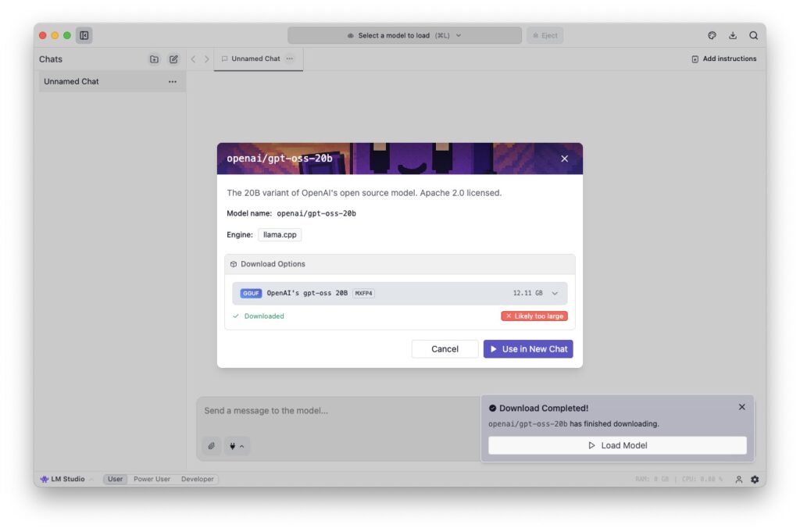Switch to User mode
Viewport: 800px width, 532px height.
coord(116,479)
